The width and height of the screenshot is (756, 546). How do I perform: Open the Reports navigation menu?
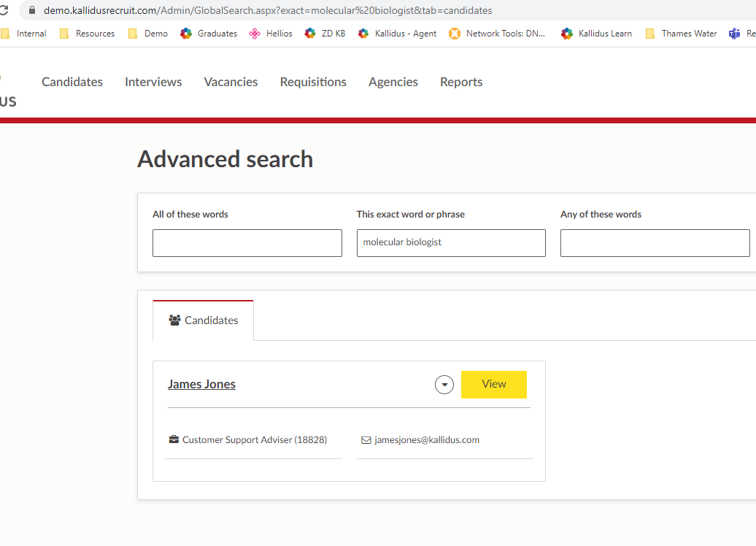click(x=460, y=82)
